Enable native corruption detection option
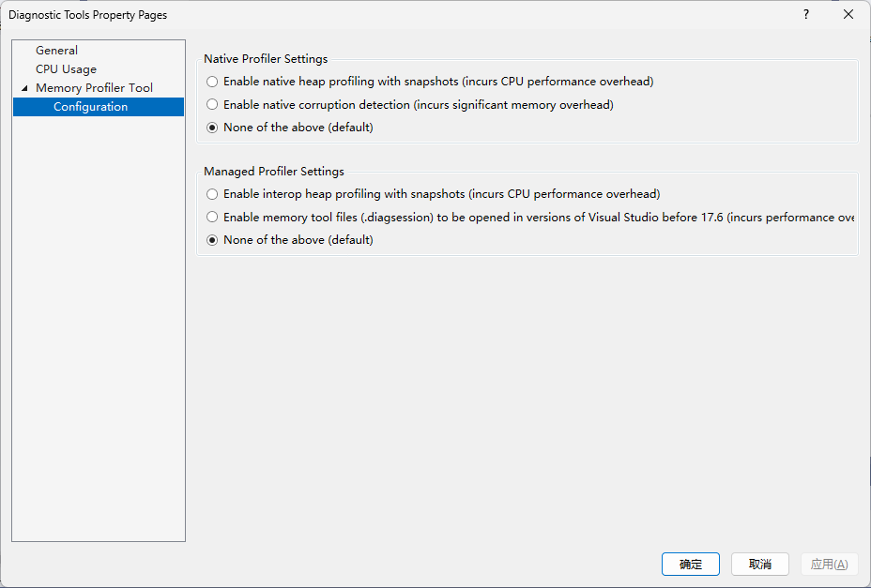 tap(213, 105)
